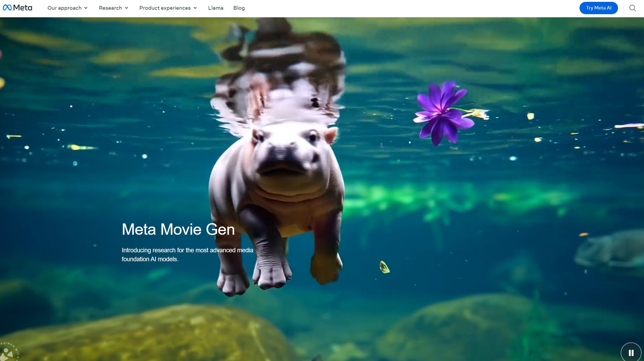Open the Our approach menu label

[x=64, y=8]
